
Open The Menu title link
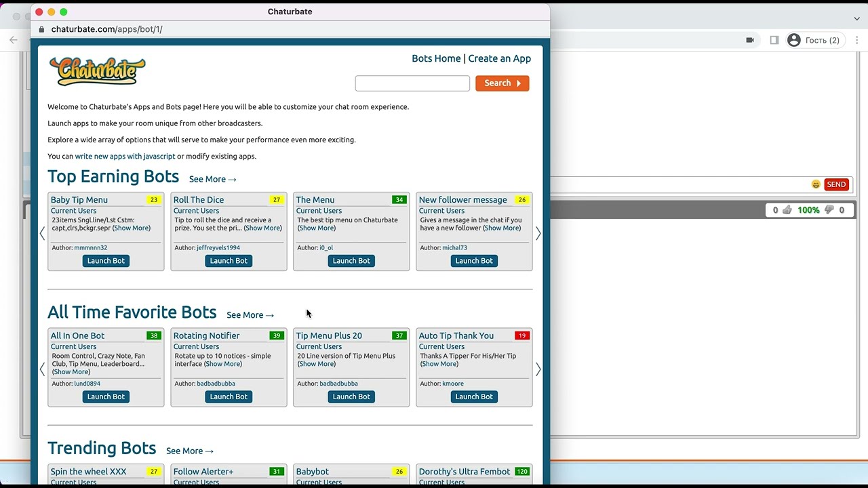tap(315, 200)
